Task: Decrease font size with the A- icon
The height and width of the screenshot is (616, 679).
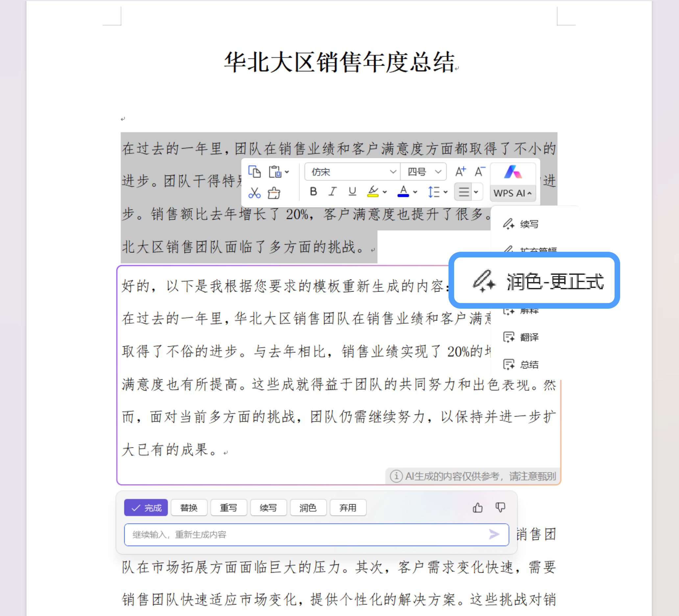Action: click(480, 171)
